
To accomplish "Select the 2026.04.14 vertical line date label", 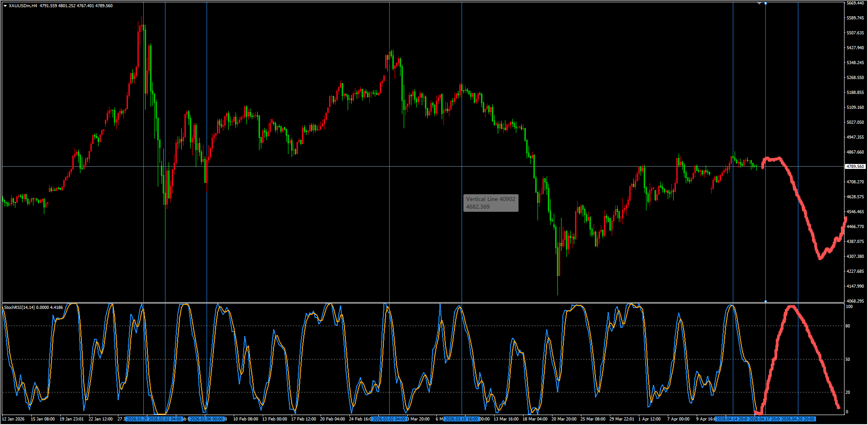I will (731, 419).
